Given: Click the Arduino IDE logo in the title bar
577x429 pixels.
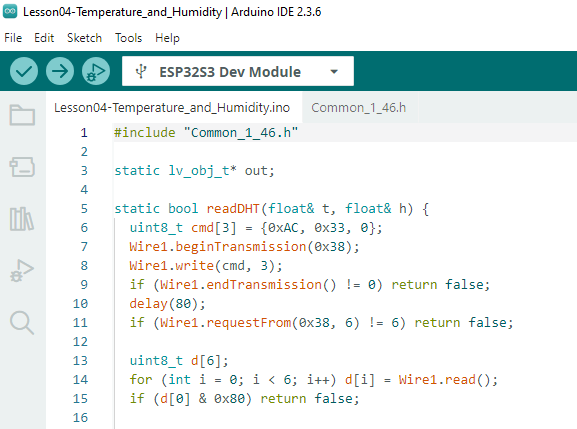Looking at the screenshot, I should tap(10, 11).
